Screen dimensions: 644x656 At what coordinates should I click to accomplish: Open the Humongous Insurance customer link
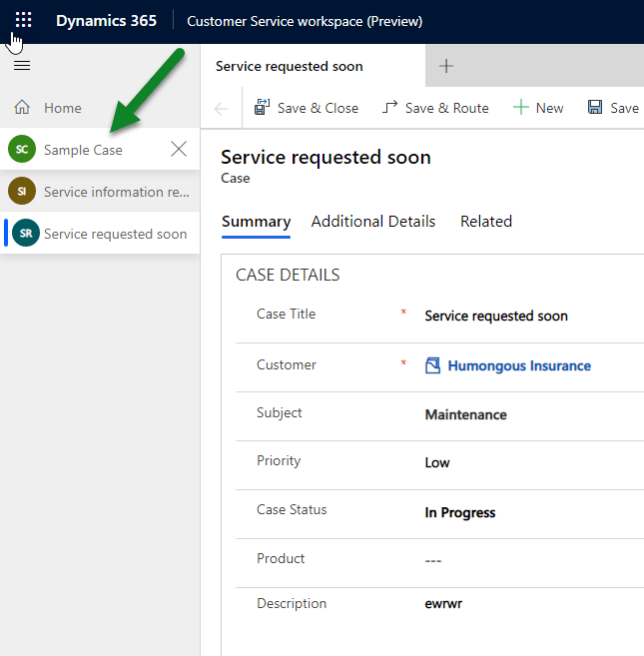click(518, 365)
